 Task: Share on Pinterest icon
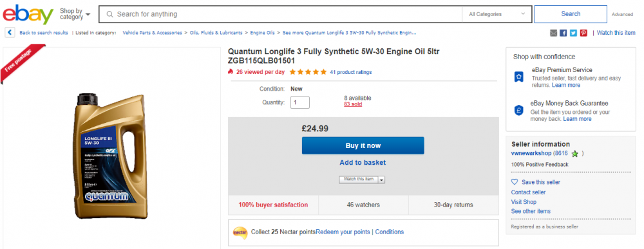(x=583, y=33)
